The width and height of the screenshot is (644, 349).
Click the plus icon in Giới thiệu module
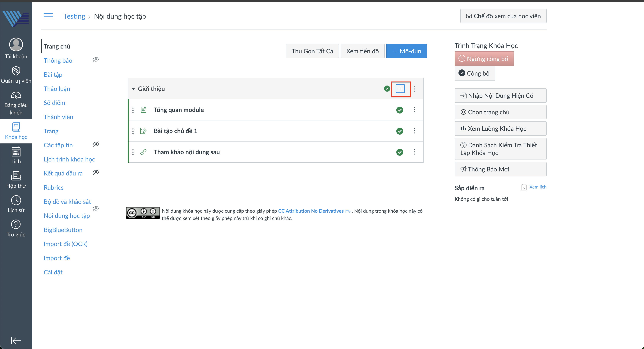pos(400,89)
